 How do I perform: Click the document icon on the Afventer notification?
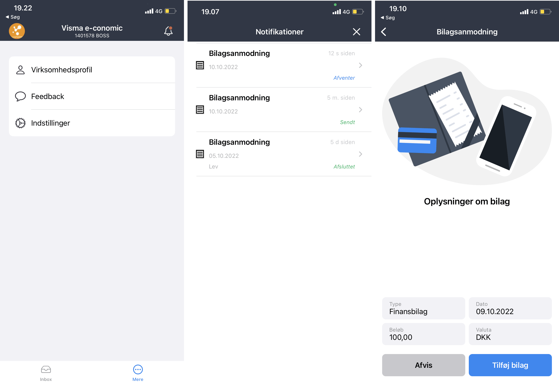[200, 66]
